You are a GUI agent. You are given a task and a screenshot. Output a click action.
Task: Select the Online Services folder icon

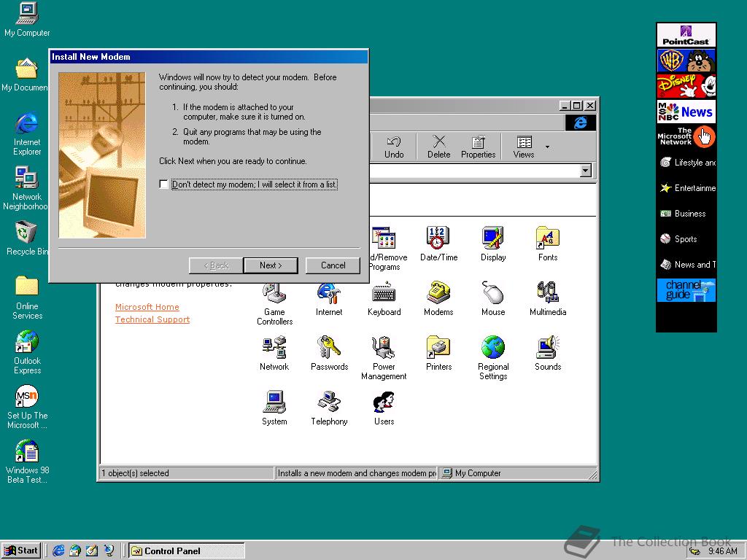(27, 298)
